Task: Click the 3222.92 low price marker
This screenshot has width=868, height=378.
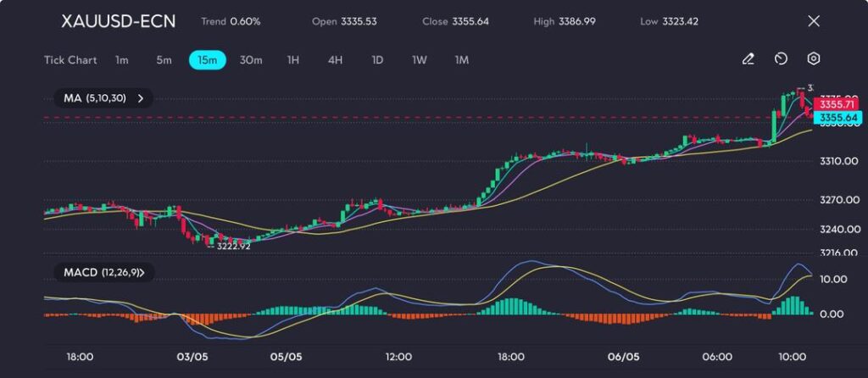Action: tap(233, 245)
